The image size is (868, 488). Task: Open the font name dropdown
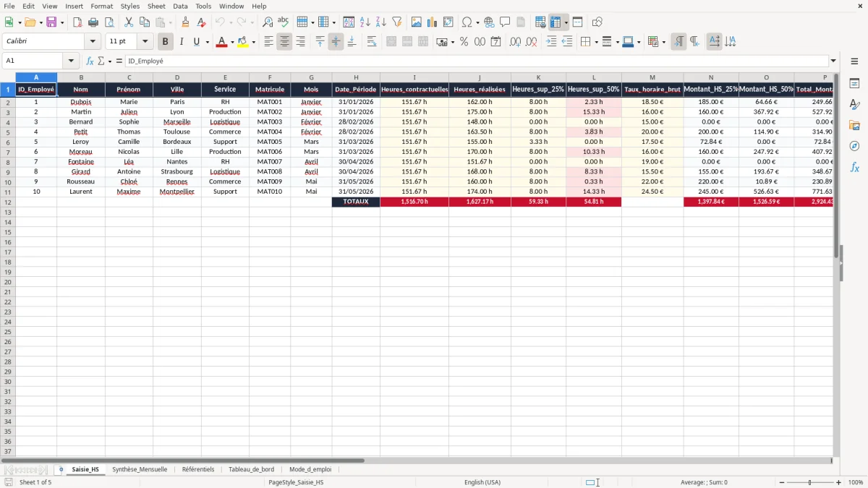tap(93, 42)
